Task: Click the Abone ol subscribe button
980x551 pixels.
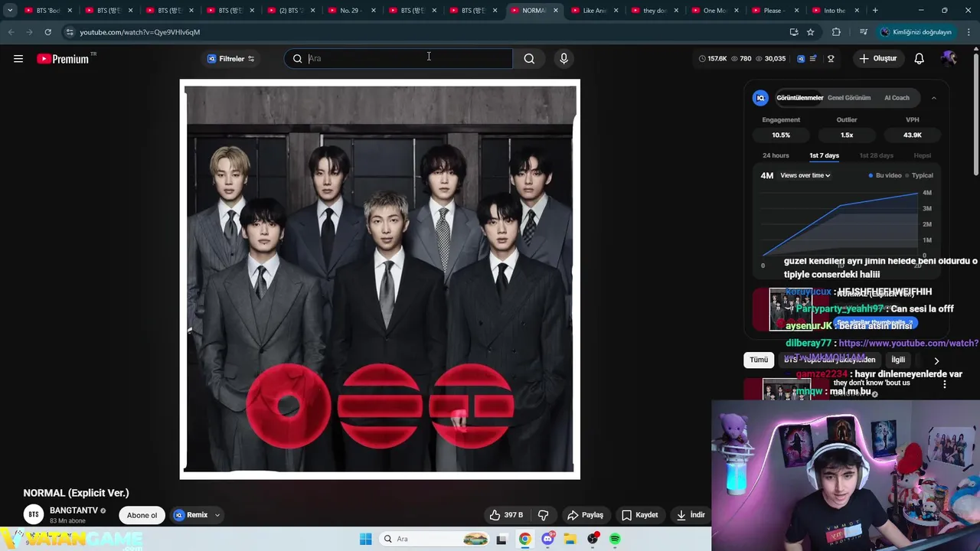Action: (x=142, y=515)
